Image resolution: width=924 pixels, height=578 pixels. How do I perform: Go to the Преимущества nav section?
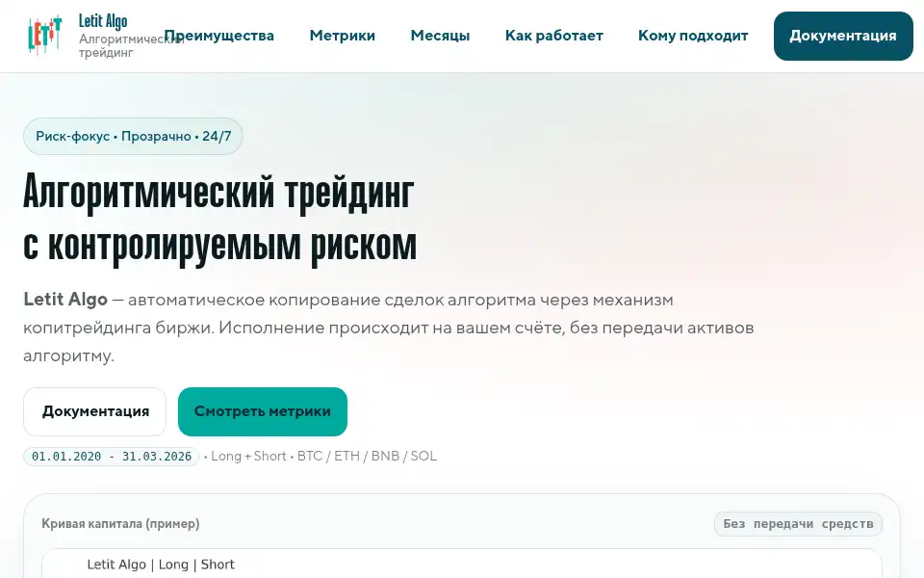click(x=218, y=36)
